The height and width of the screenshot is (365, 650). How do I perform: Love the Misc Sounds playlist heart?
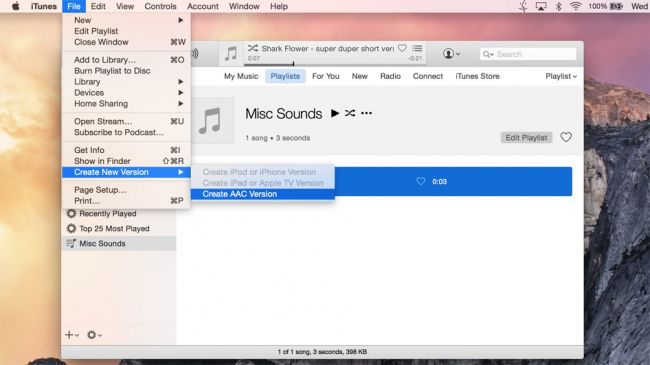point(566,137)
